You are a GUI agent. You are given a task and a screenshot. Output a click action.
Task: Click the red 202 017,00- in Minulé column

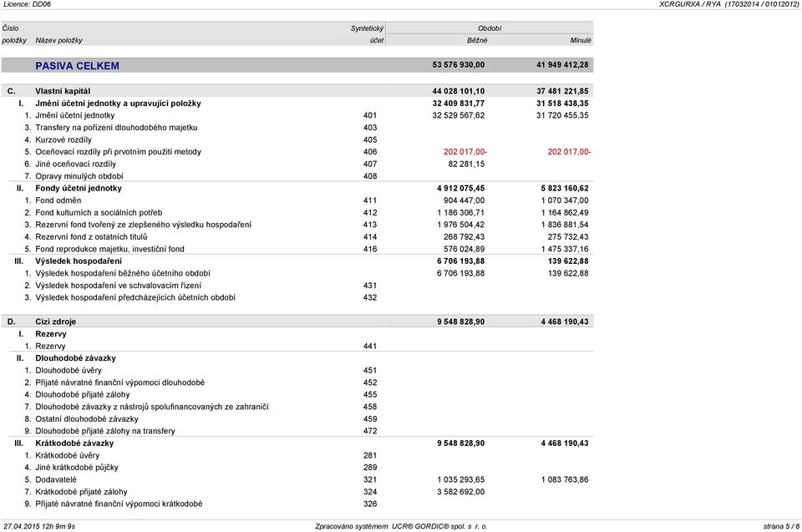click(569, 152)
